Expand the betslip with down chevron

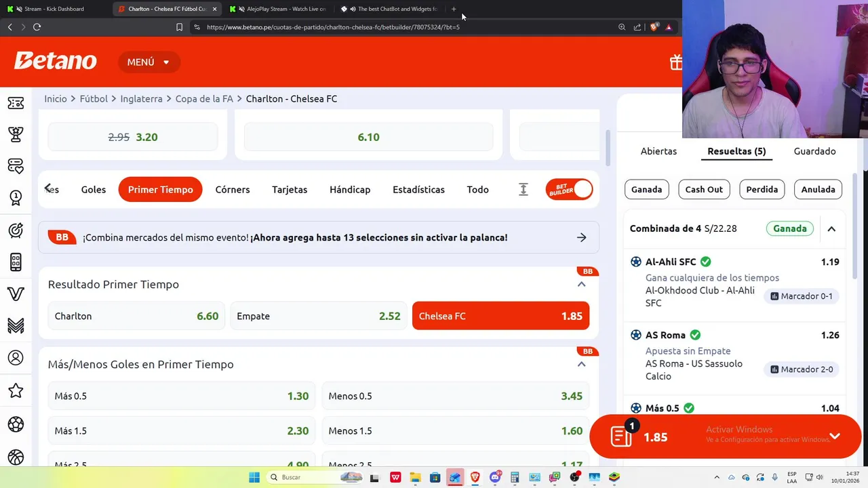(x=835, y=436)
